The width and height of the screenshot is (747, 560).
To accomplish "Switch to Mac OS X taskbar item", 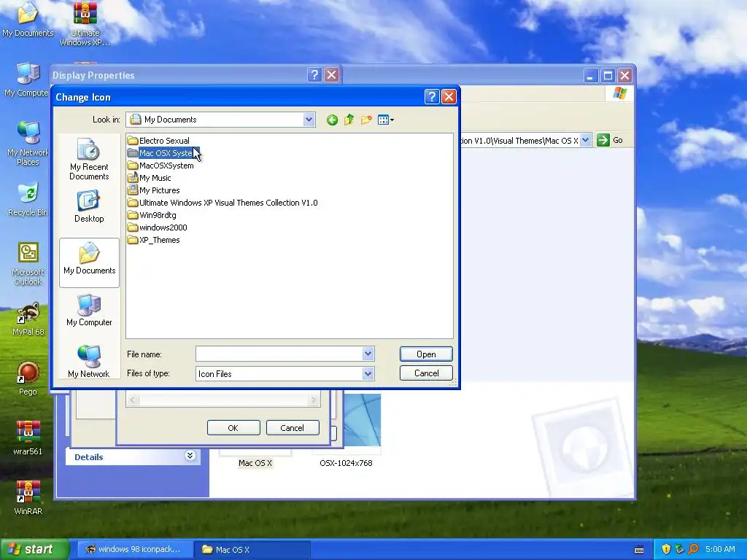I will tap(252, 549).
